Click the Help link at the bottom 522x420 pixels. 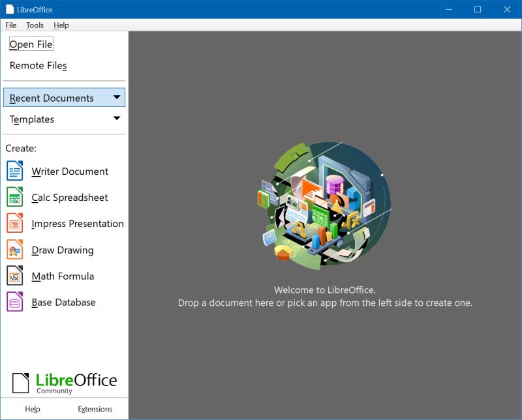pyautogui.click(x=32, y=408)
